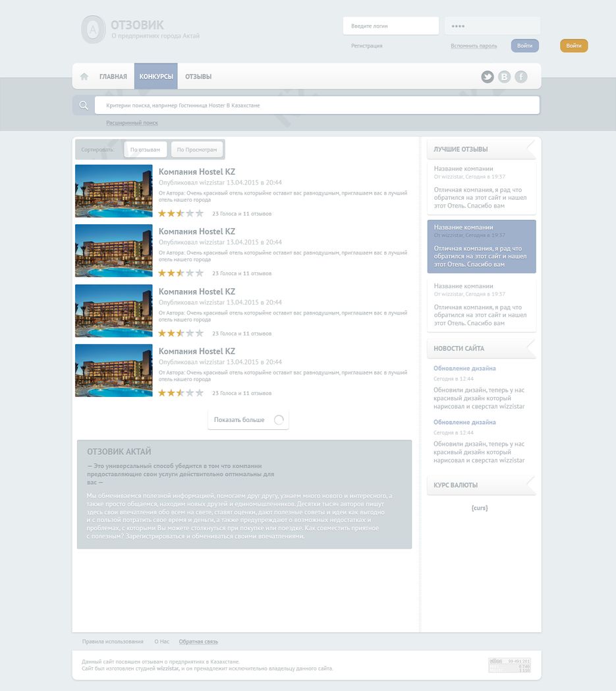Switch to the Конкурсы tab
This screenshot has height=691, width=616.
pyautogui.click(x=156, y=76)
